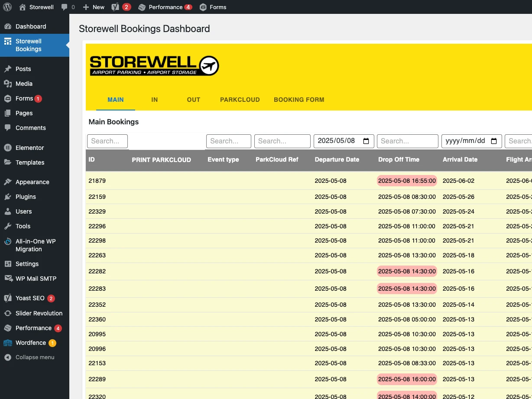
Task: Click the Storewell logo banner image
Action: tap(154, 66)
